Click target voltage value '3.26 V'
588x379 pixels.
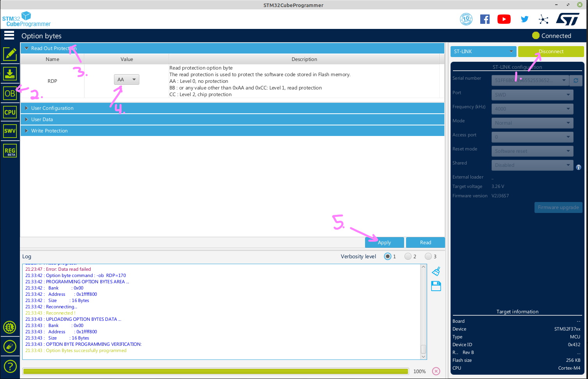point(498,186)
